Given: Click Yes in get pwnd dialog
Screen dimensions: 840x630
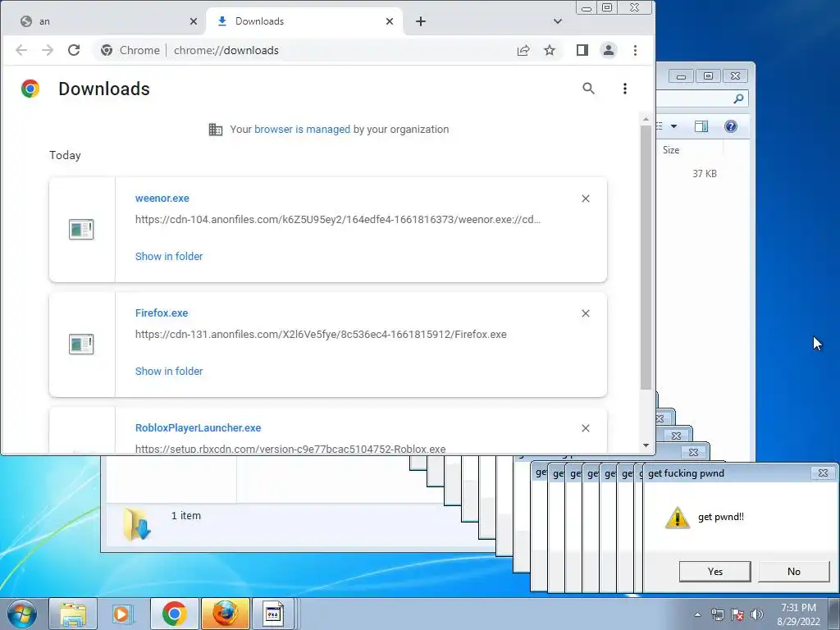Looking at the screenshot, I should [714, 572].
